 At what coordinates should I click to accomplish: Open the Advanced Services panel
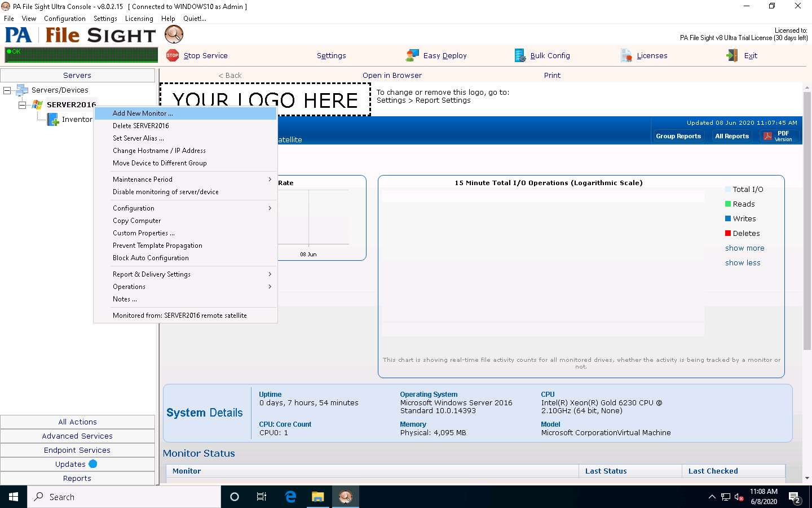pos(77,436)
